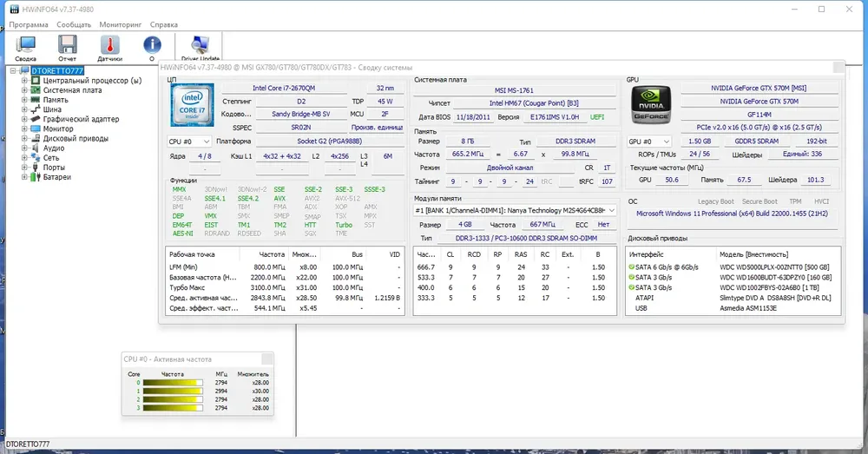Collapse the DTORETTO777 root node

coord(13,71)
